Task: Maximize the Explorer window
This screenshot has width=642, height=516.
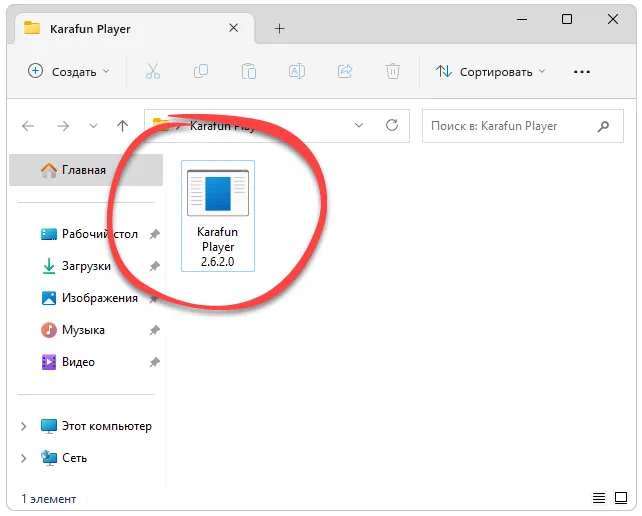Action: (x=567, y=19)
